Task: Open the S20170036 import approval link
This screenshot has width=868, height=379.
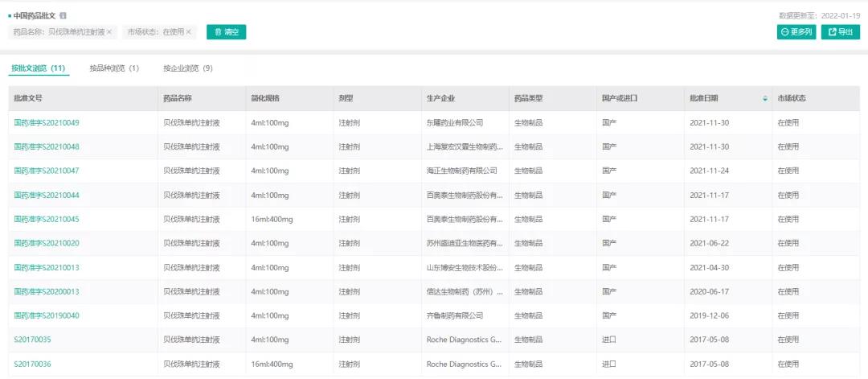Action: (x=33, y=364)
